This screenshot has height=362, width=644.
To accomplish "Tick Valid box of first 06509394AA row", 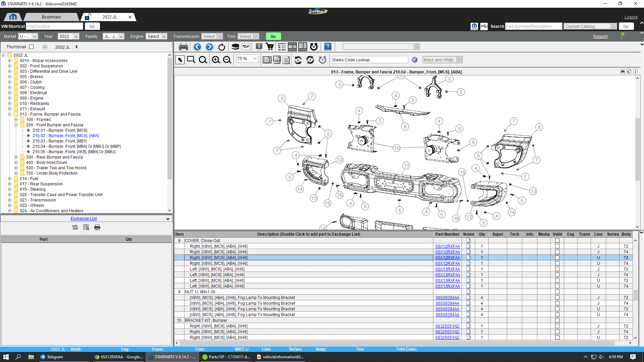I will point(557,298).
